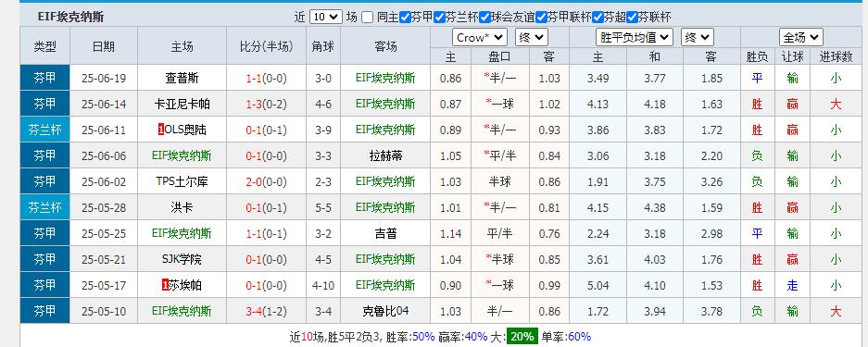Select the 芬甲 type cell on 25-06-19
This screenshot has width=868, height=347.
[44, 79]
